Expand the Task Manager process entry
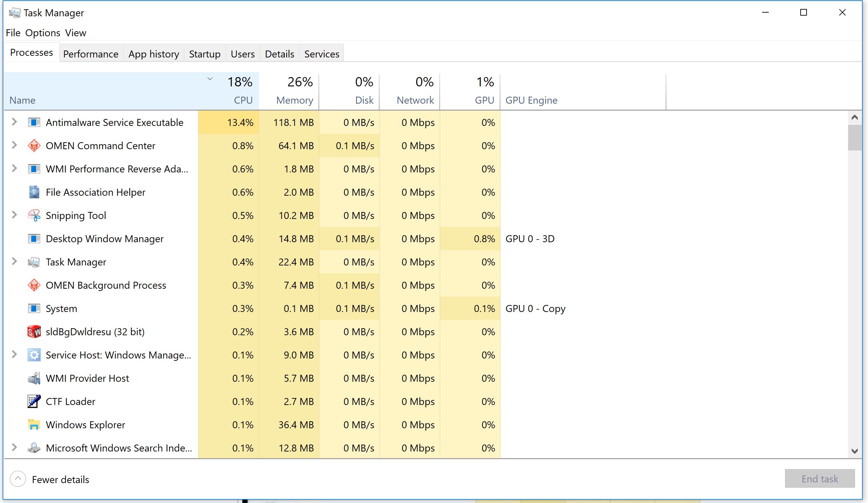This screenshot has height=503, width=868. pos(14,261)
